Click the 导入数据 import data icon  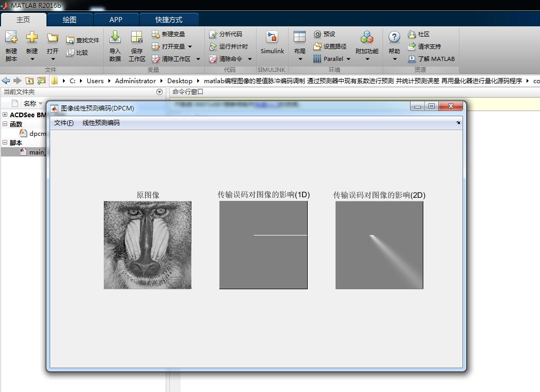pos(115,37)
